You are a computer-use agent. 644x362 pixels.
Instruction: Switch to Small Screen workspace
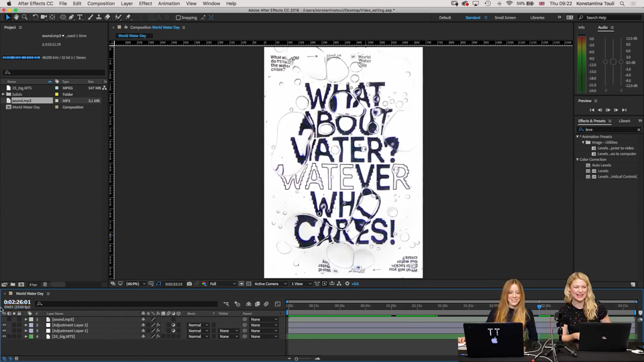(x=504, y=17)
